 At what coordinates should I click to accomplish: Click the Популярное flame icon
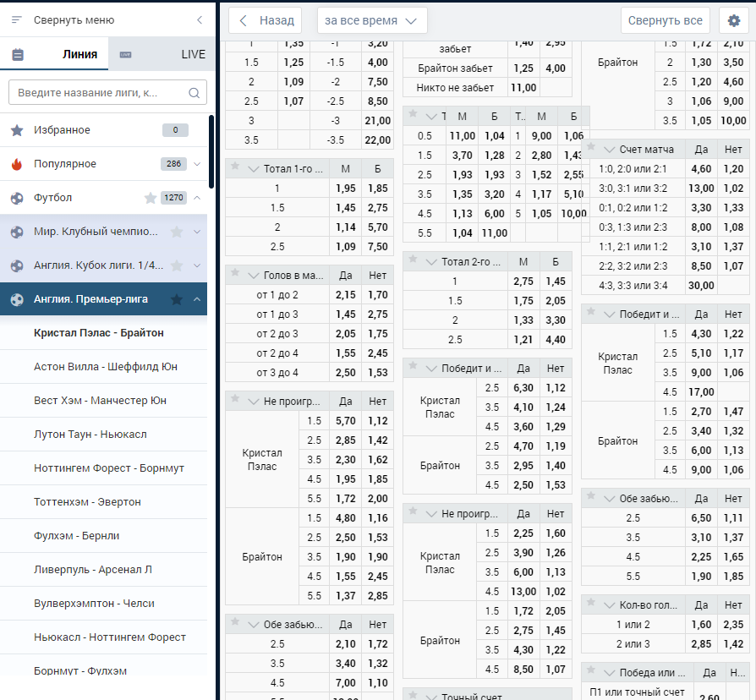(17, 164)
